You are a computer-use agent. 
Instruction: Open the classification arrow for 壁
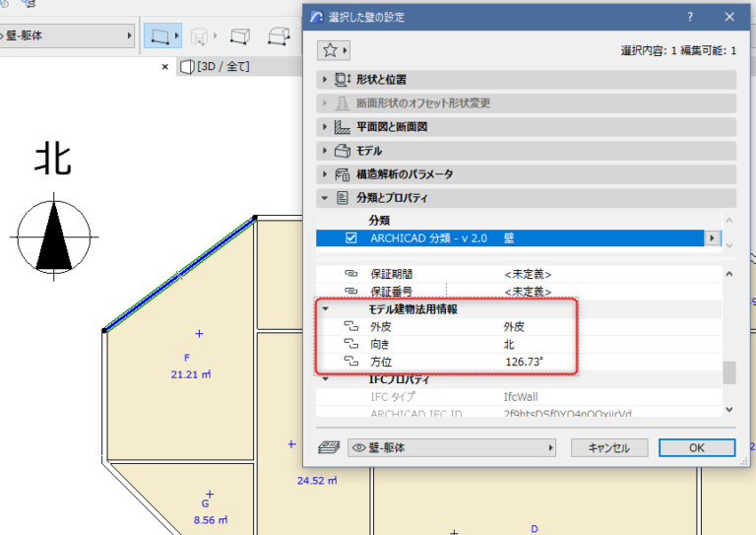point(712,237)
